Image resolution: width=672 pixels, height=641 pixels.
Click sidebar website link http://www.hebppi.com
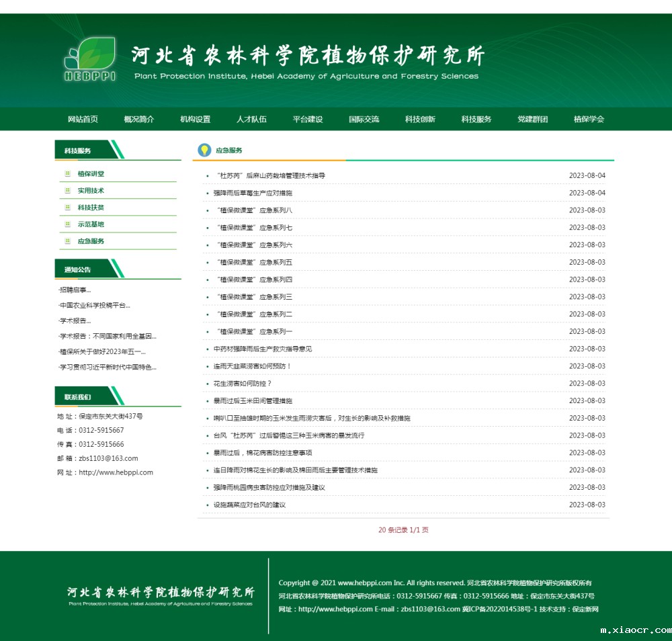pyautogui.click(x=116, y=472)
